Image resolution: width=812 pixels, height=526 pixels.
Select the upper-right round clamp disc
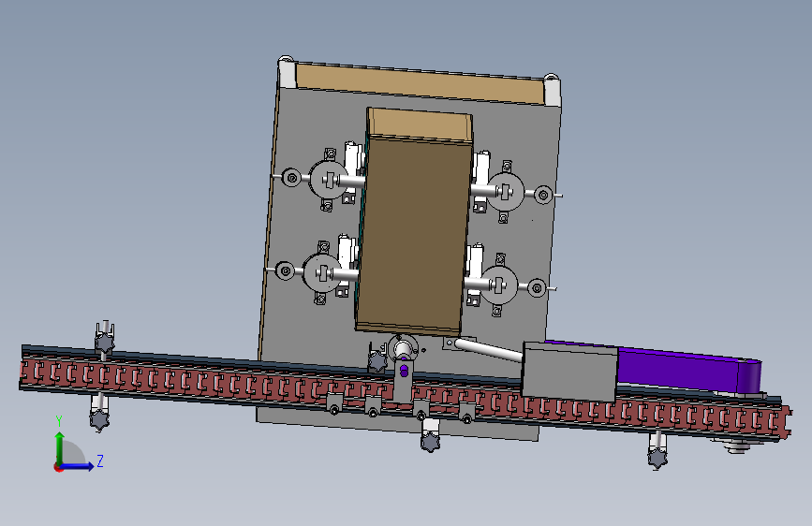click(x=506, y=192)
